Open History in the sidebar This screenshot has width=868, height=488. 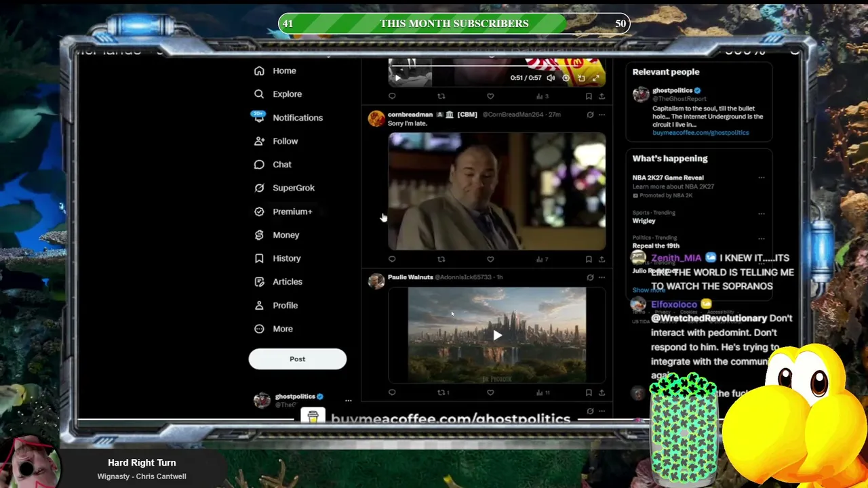tap(277, 258)
